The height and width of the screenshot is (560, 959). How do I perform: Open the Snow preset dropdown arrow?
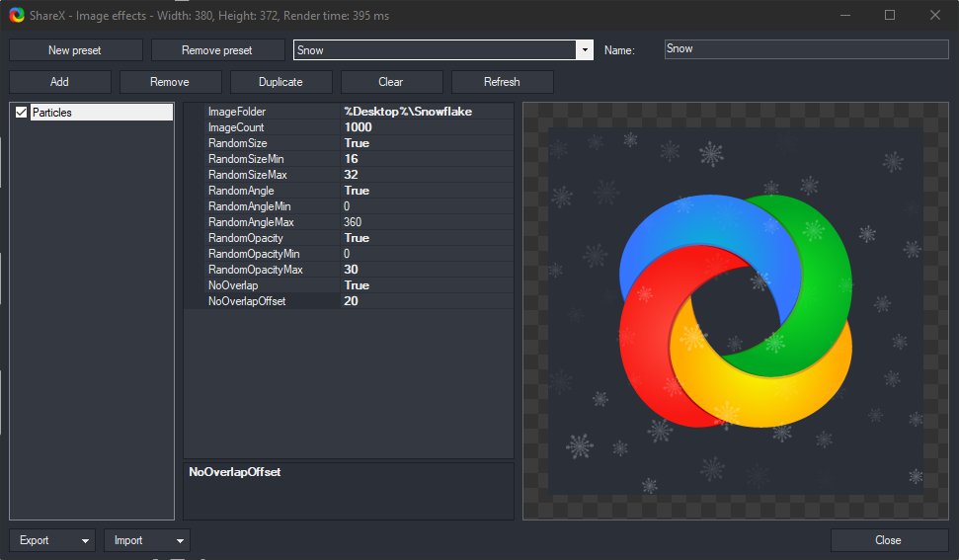585,50
